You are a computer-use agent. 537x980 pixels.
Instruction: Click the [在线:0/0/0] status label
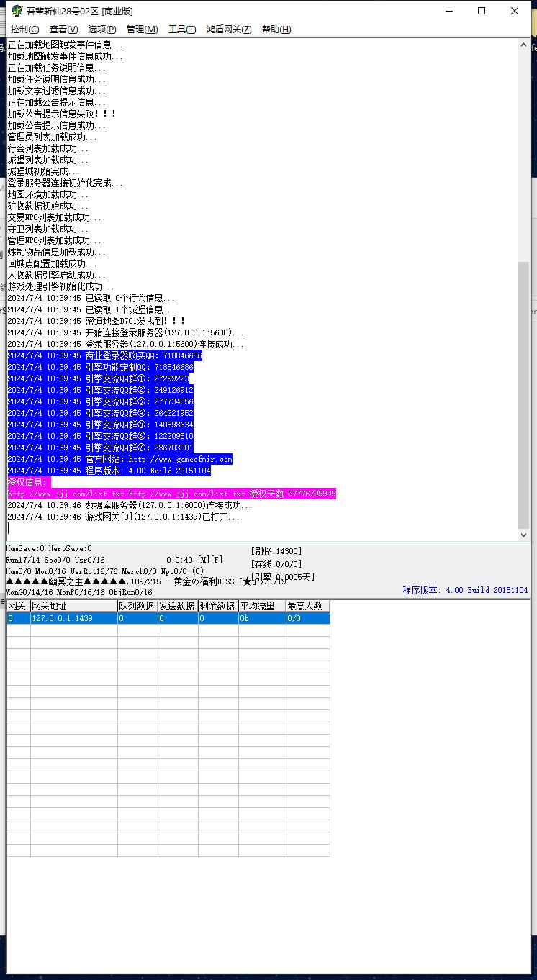tap(276, 564)
